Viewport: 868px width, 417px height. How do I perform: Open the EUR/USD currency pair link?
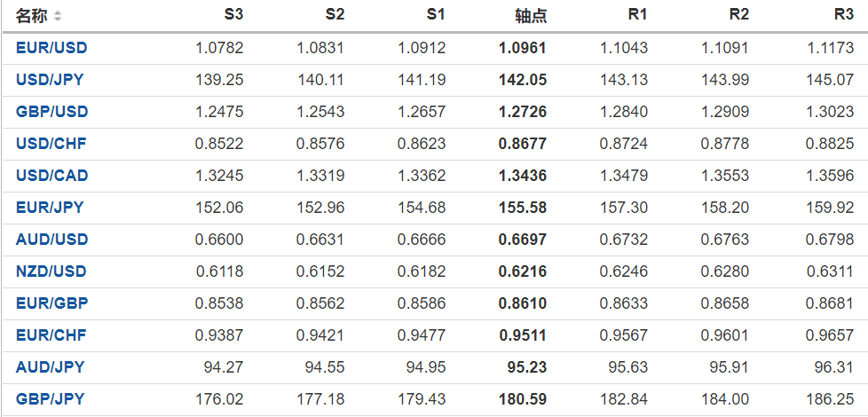tap(51, 48)
